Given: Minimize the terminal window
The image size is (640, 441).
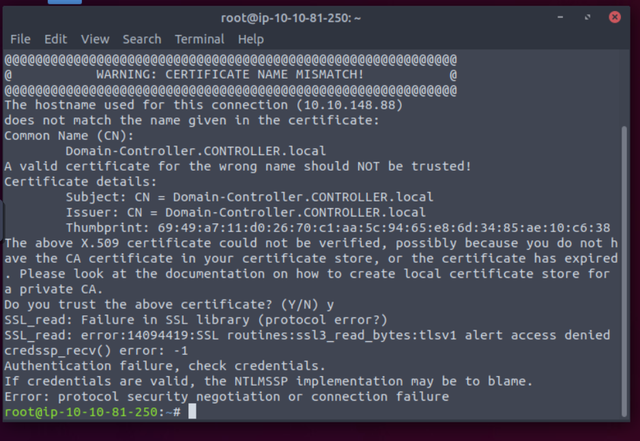Looking at the screenshot, I should 560,17.
